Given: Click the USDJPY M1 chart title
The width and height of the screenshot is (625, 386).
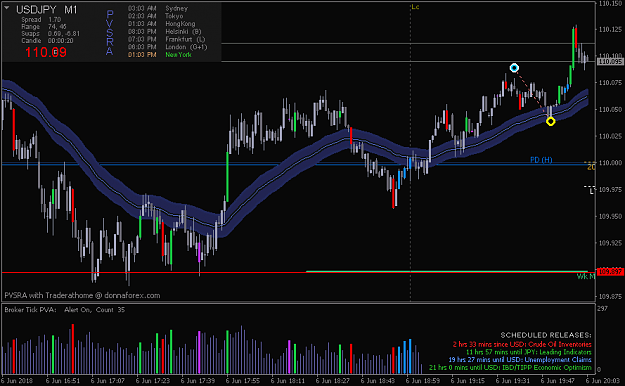Looking at the screenshot, I should (x=47, y=10).
